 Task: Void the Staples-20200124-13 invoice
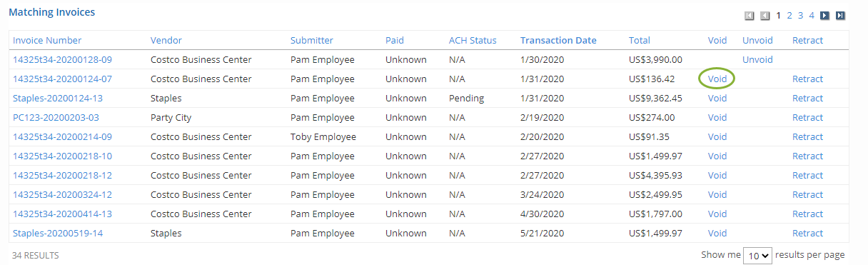coord(717,98)
